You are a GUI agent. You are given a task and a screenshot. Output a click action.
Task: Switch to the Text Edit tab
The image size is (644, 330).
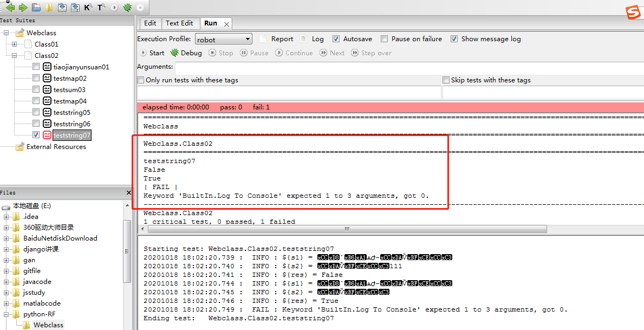point(179,23)
